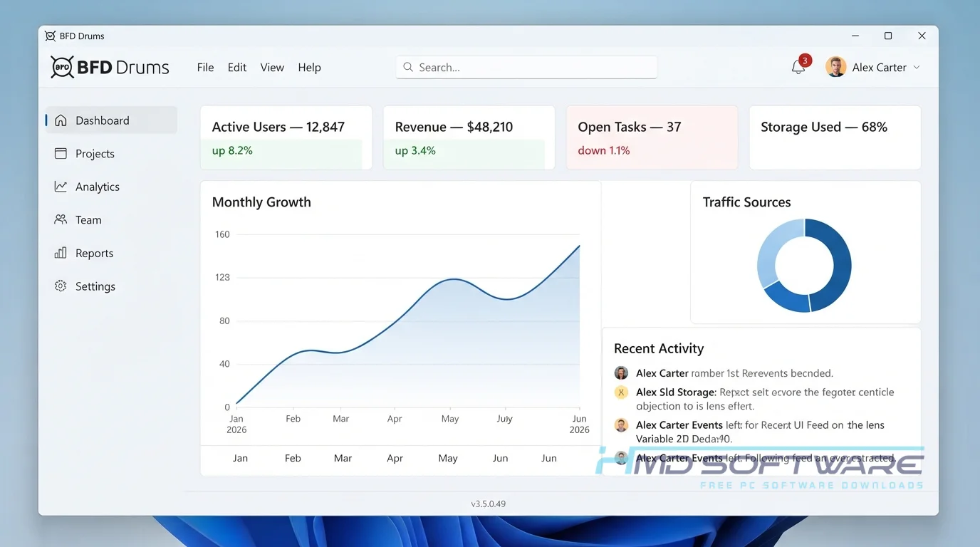Click the BFD Drums logo in the header

[110, 67]
